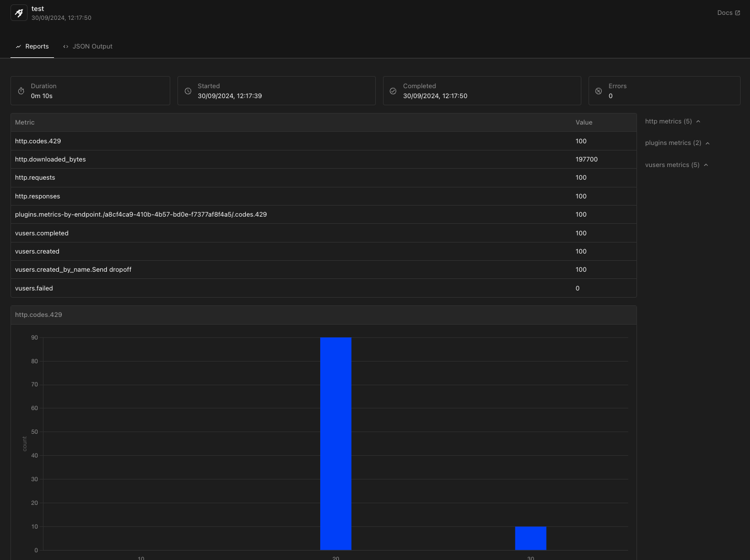This screenshot has width=750, height=560.
Task: Click the stopwatch icon in Duration card
Action: [x=21, y=91]
